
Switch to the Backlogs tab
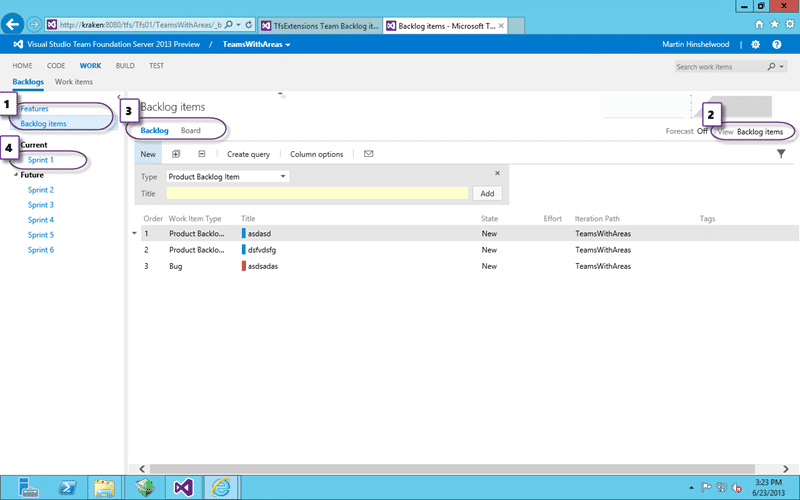coord(28,82)
